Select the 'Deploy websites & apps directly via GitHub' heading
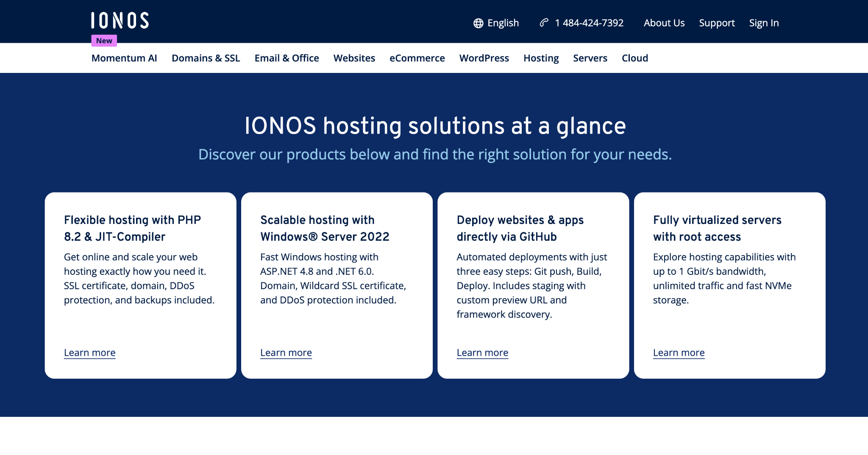This screenshot has height=455, width=868. pyautogui.click(x=520, y=228)
